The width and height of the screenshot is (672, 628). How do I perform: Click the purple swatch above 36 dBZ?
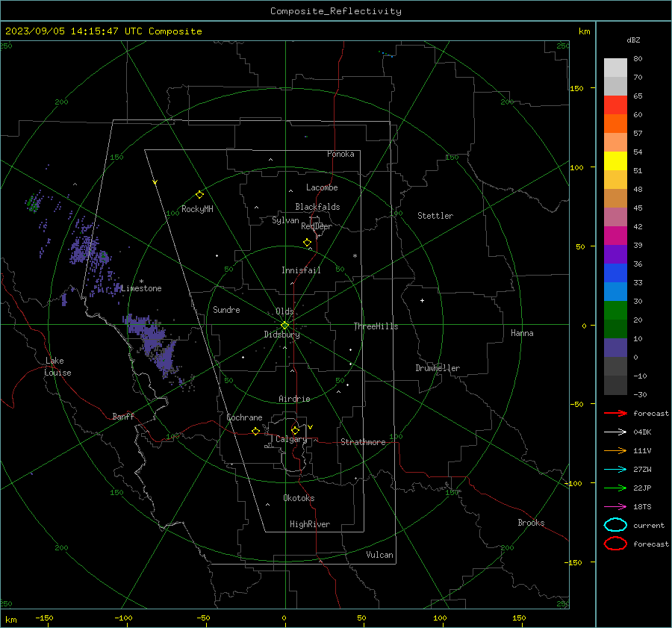[615, 254]
